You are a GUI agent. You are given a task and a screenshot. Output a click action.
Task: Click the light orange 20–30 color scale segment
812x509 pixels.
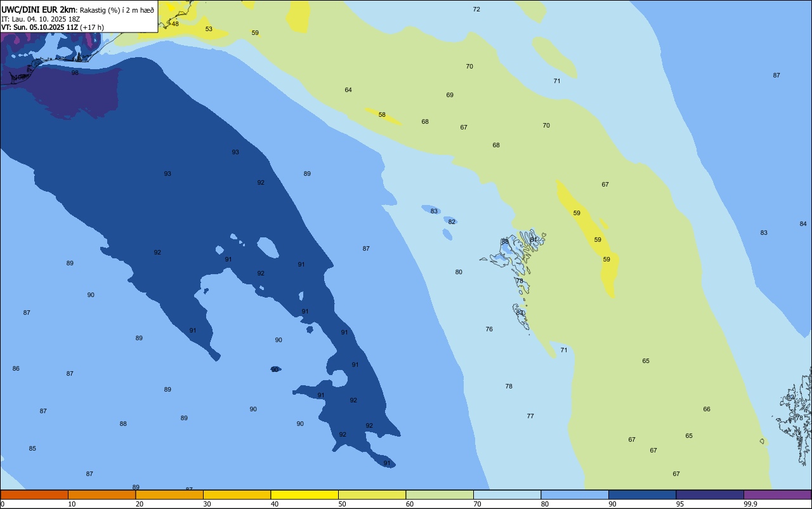click(169, 494)
